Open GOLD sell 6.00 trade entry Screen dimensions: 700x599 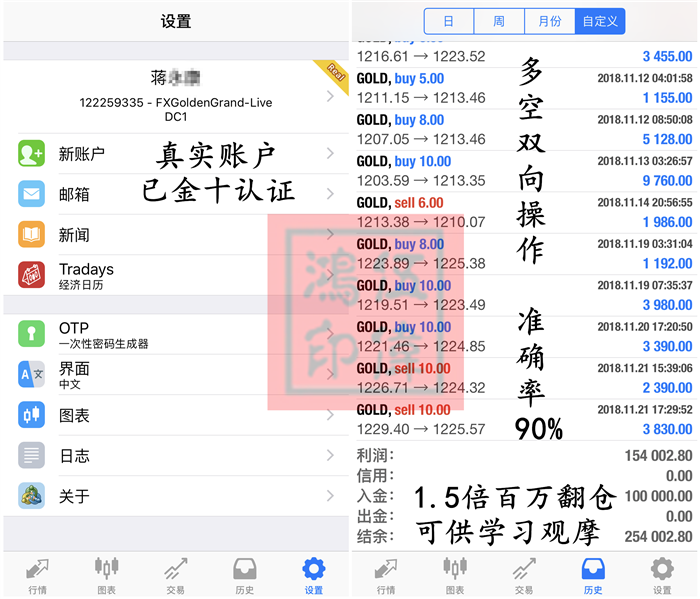coord(525,212)
